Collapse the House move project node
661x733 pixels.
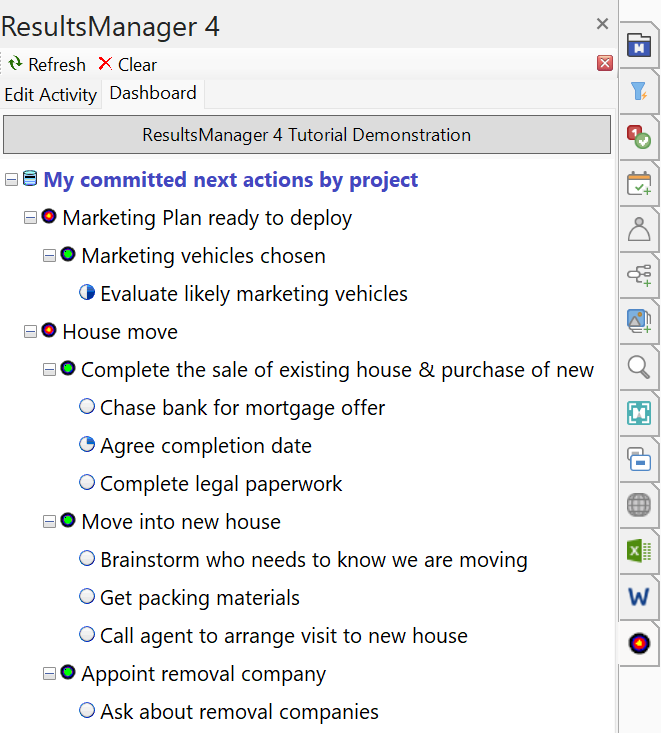coord(30,332)
